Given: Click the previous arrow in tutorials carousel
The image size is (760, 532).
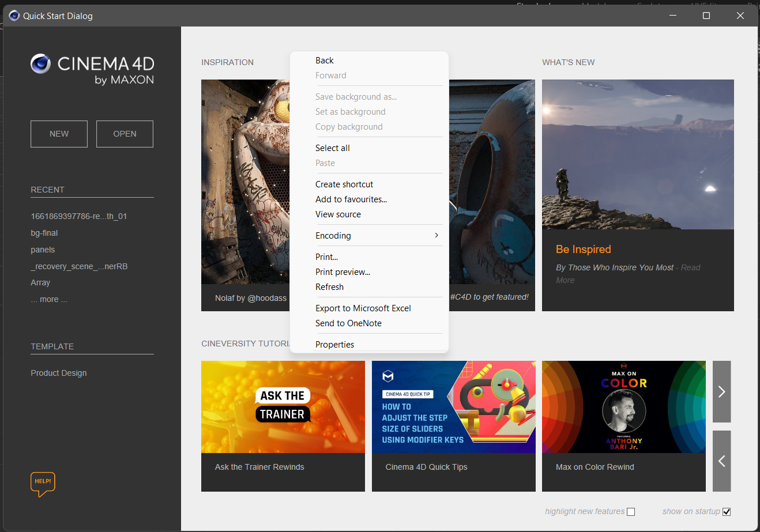Looking at the screenshot, I should tap(721, 461).
